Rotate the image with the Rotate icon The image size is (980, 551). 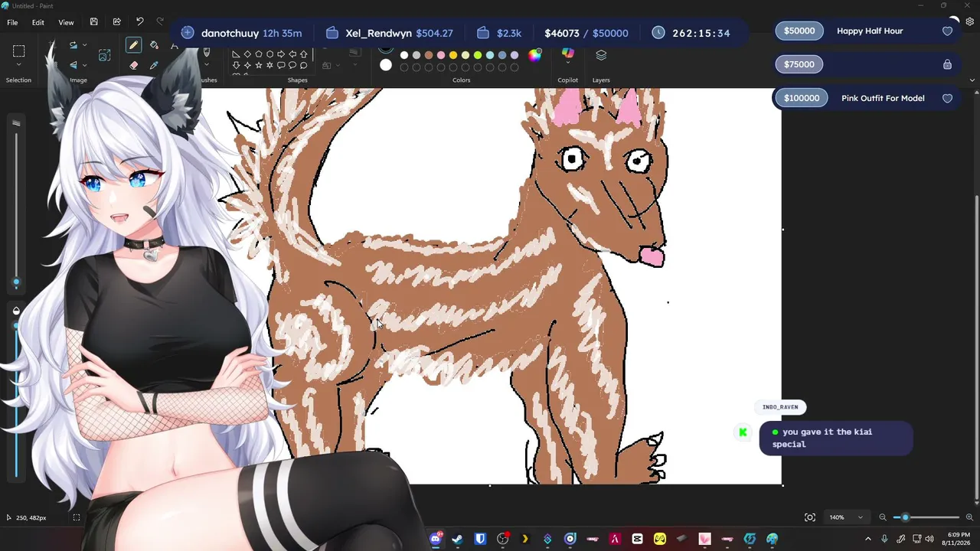pyautogui.click(x=73, y=46)
